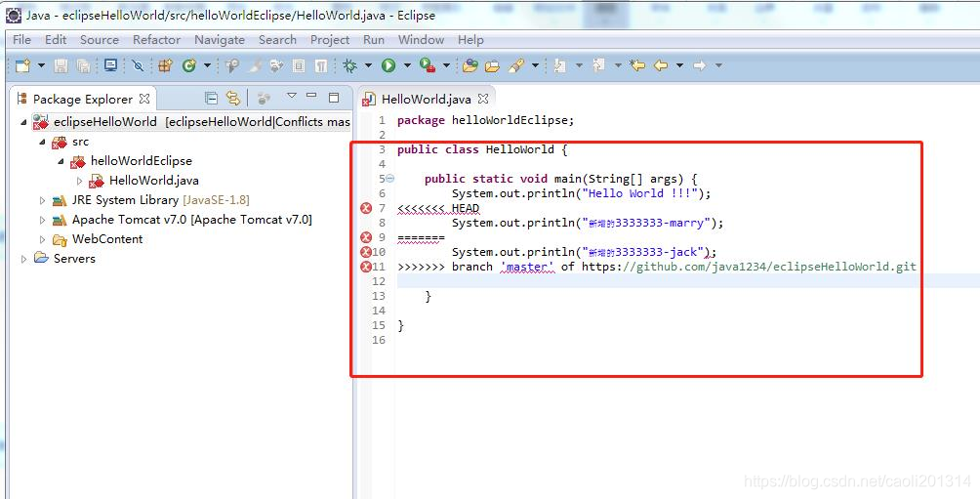Close the HelloWorld.java editor tab
980x499 pixels.
(x=482, y=99)
